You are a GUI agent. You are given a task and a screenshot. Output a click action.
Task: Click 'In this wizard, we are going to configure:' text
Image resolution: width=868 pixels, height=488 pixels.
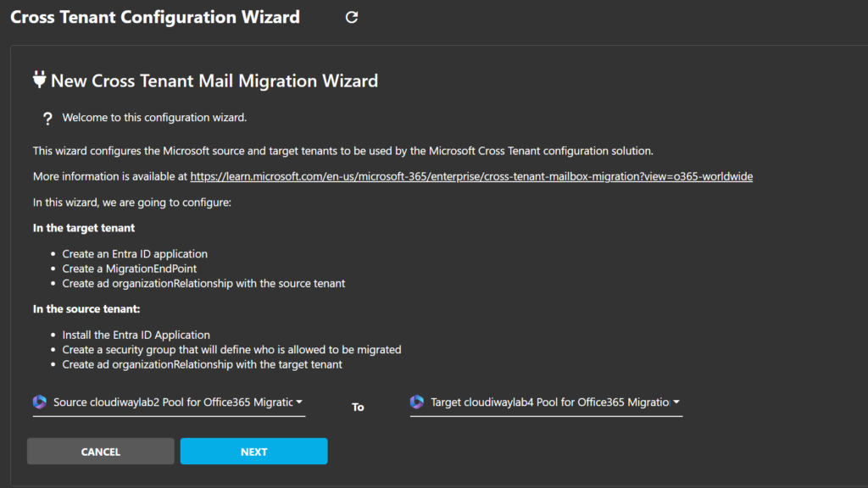[x=132, y=202]
